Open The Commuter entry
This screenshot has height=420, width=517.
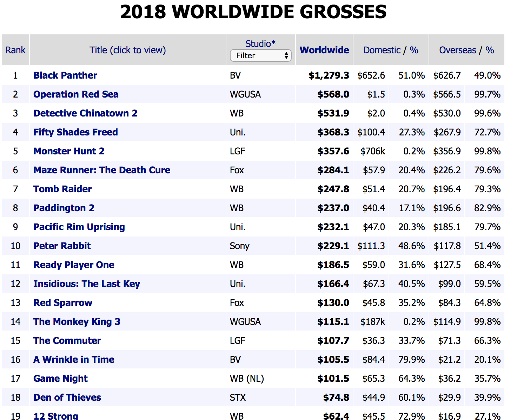click(x=67, y=340)
